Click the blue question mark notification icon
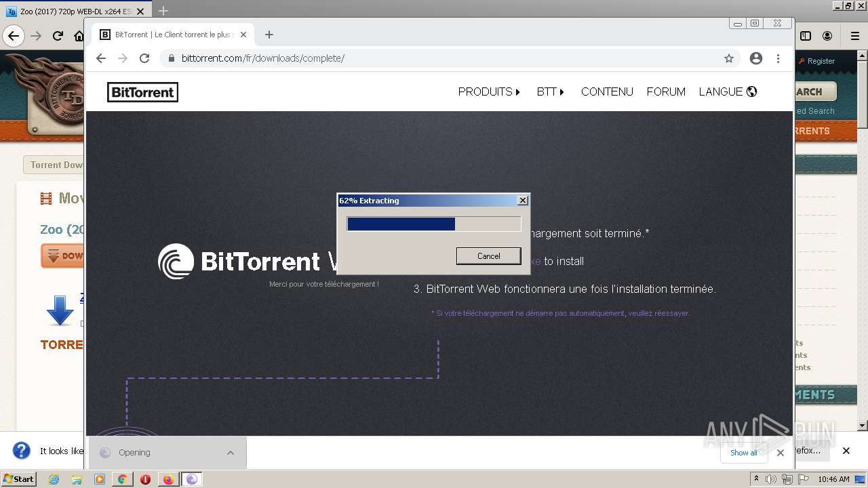This screenshot has height=488, width=868. point(22,451)
